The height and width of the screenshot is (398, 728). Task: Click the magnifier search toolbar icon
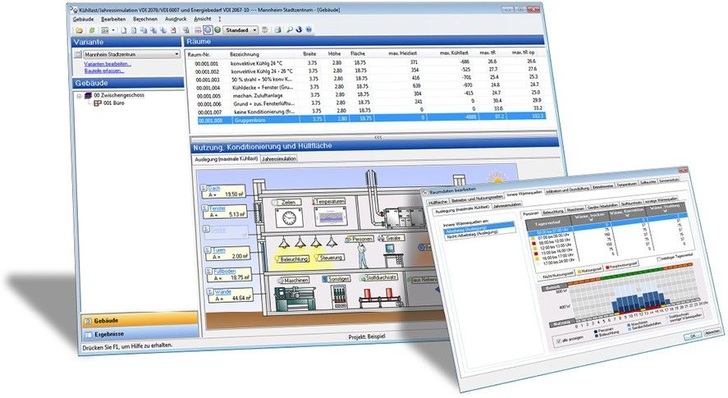pyautogui.click(x=289, y=30)
